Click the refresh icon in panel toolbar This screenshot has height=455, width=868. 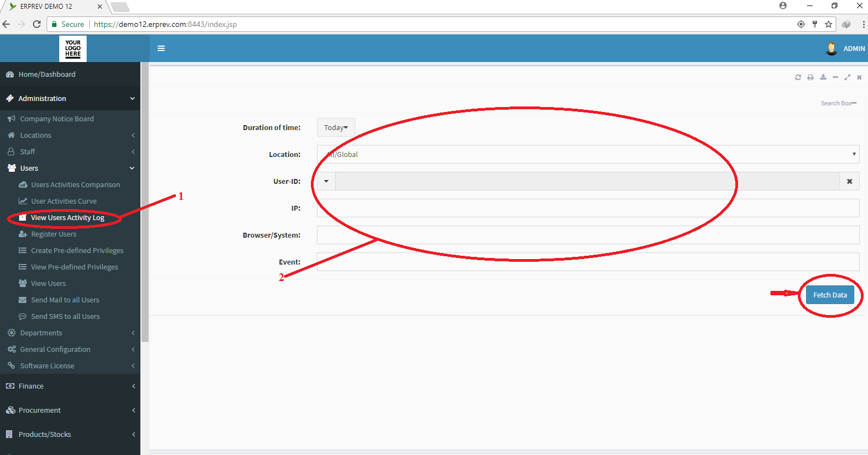pyautogui.click(x=798, y=77)
